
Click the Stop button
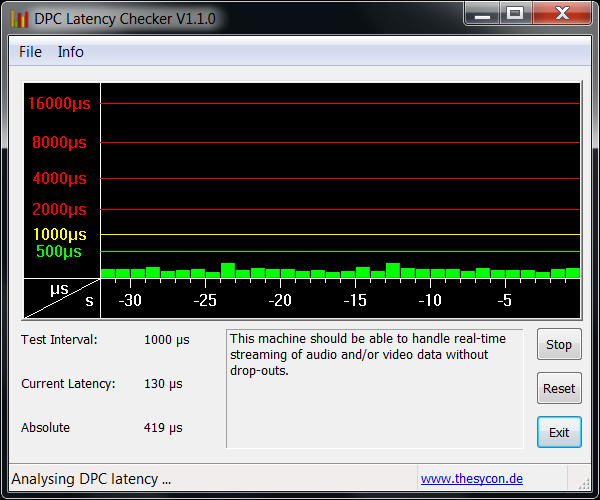(x=559, y=344)
